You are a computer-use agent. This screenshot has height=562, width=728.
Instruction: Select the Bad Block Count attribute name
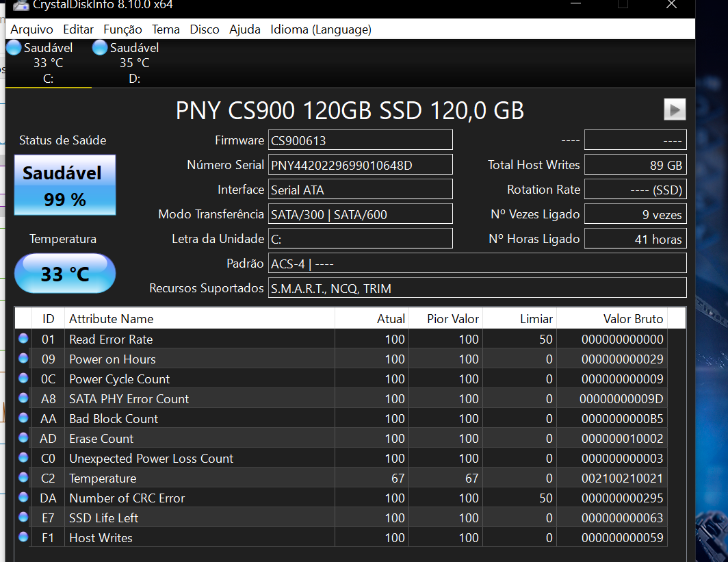coord(114,419)
